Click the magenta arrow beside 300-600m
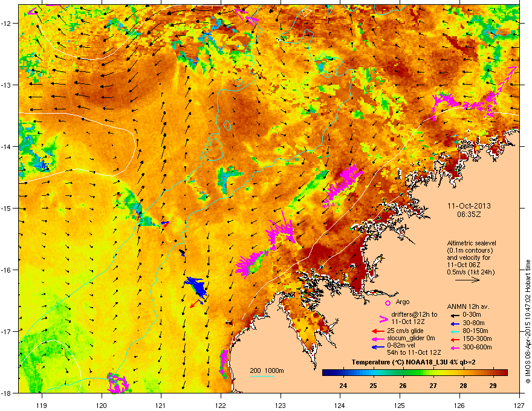 455,348
